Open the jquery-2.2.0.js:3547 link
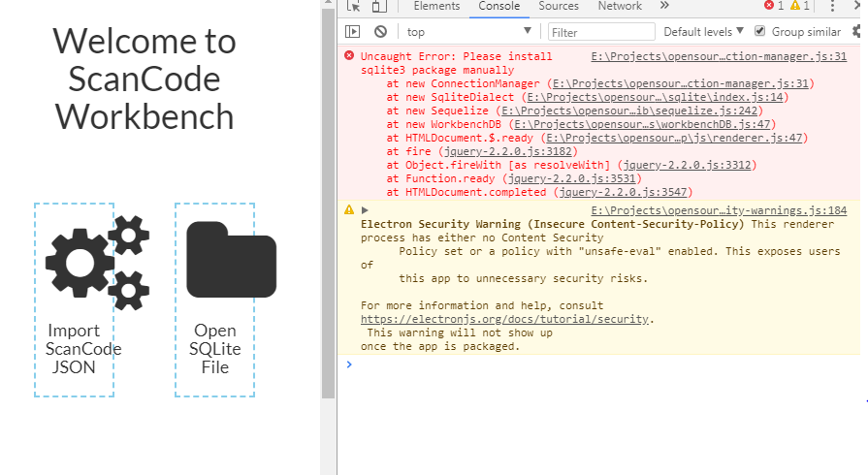 [623, 192]
